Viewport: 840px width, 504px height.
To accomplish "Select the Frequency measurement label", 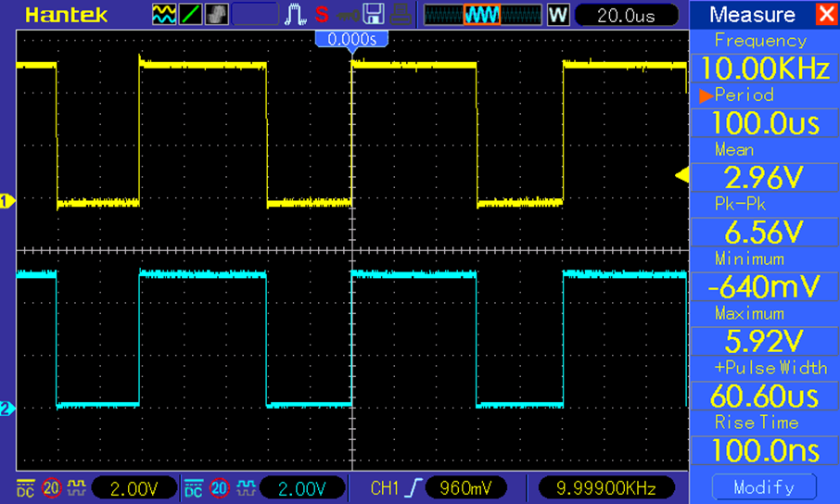I will pyautogui.click(x=760, y=41).
